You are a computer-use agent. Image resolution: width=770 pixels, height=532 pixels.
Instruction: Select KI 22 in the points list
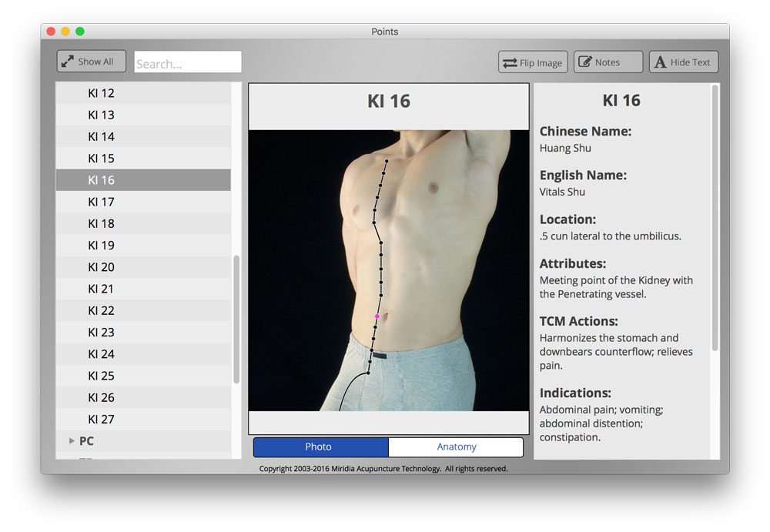[x=143, y=310]
